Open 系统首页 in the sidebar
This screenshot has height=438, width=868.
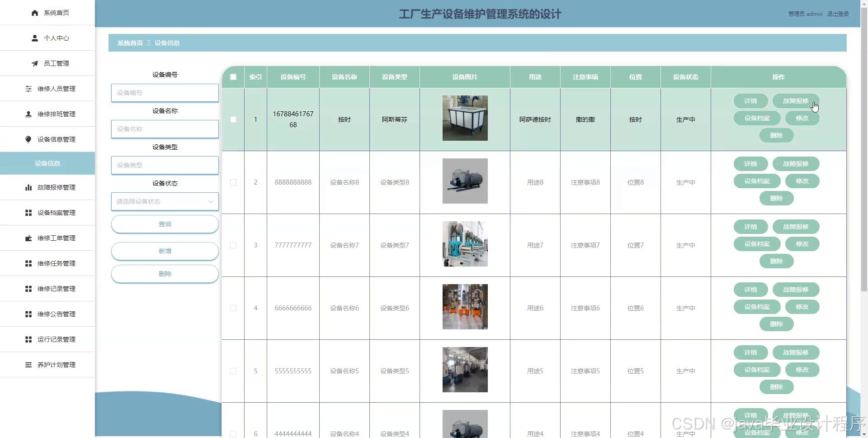tap(47, 13)
